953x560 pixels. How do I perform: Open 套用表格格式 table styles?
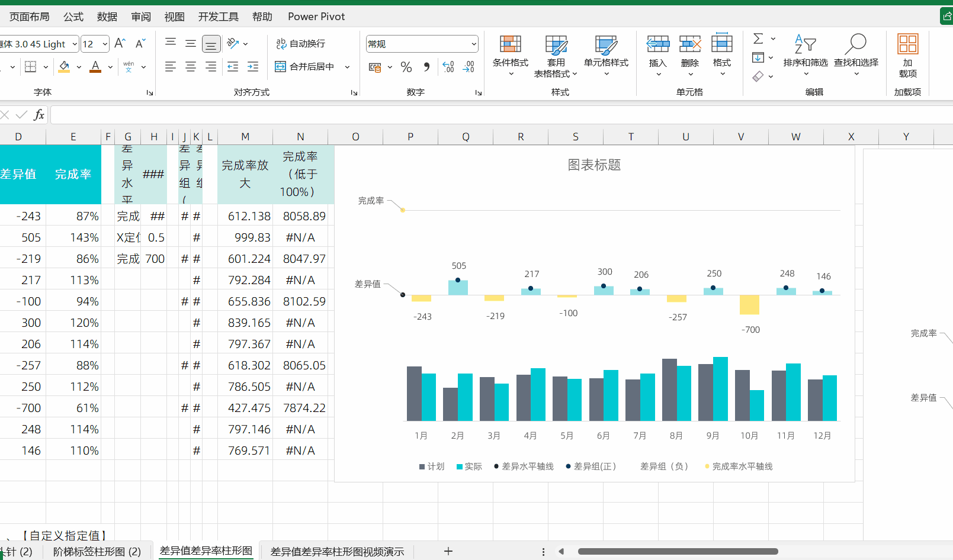click(x=556, y=56)
